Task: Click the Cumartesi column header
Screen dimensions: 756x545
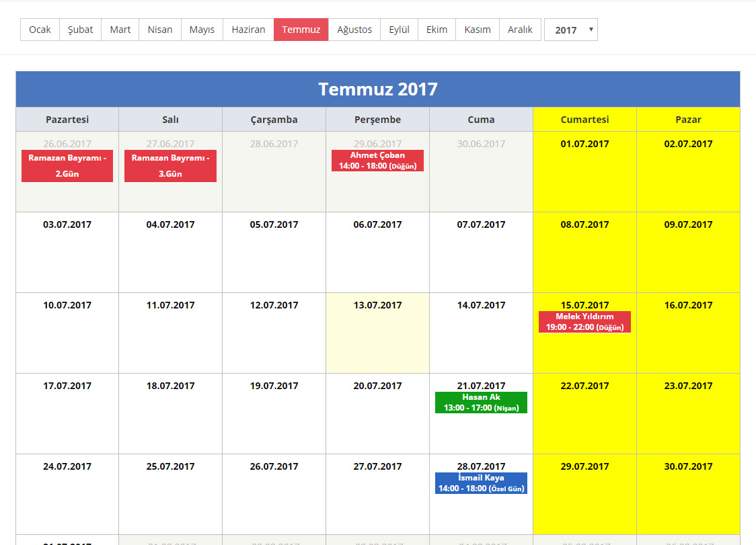Action: point(585,120)
